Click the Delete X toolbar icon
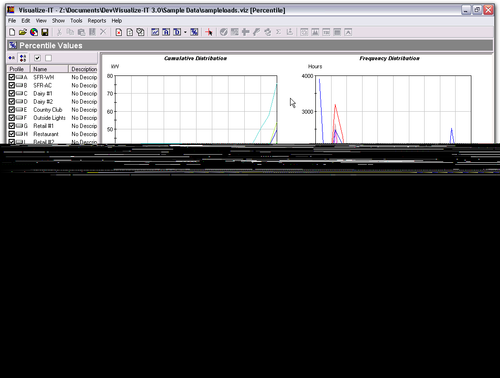 [x=103, y=32]
